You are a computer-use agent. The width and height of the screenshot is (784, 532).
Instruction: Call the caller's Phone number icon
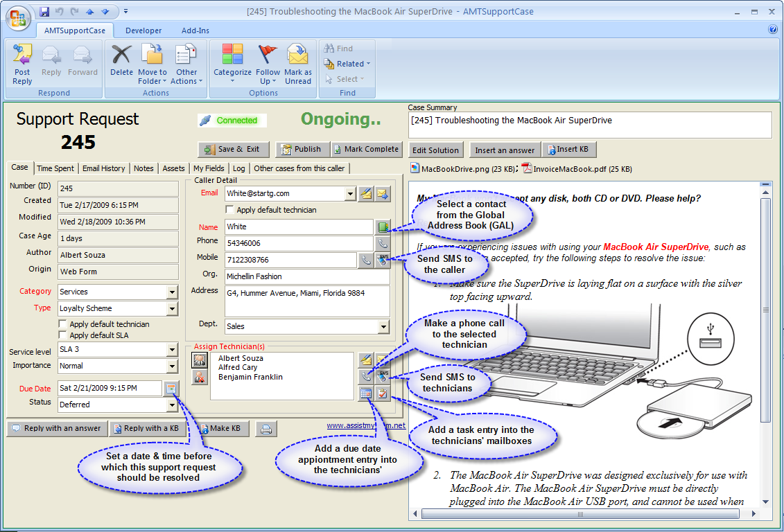coord(383,244)
